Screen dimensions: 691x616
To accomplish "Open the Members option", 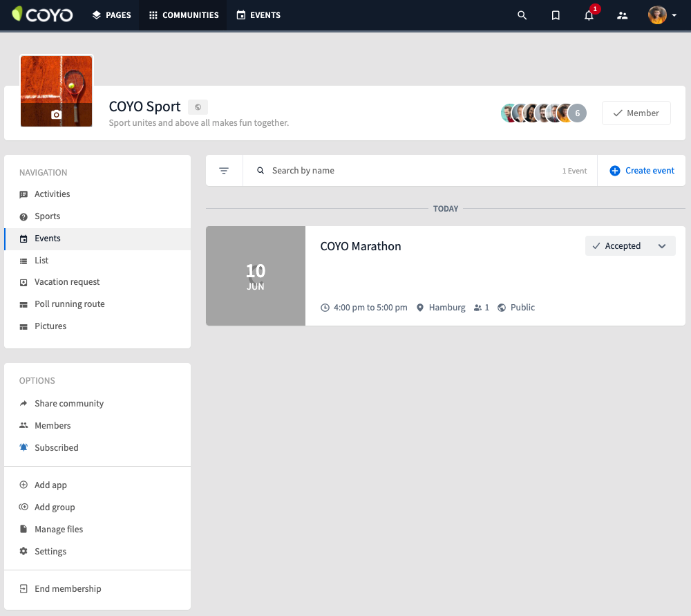I will [97, 425].
